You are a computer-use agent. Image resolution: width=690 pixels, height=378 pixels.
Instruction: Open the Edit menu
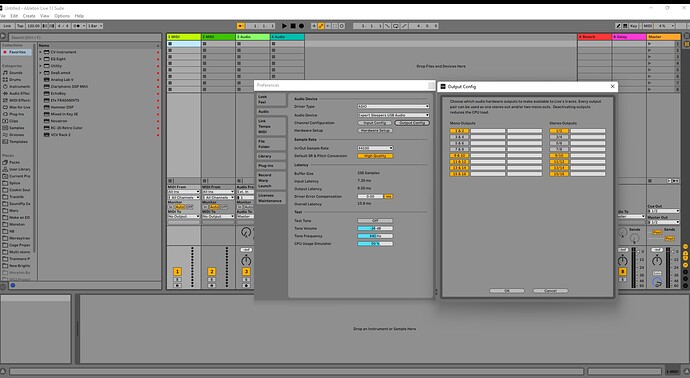[x=14, y=16]
